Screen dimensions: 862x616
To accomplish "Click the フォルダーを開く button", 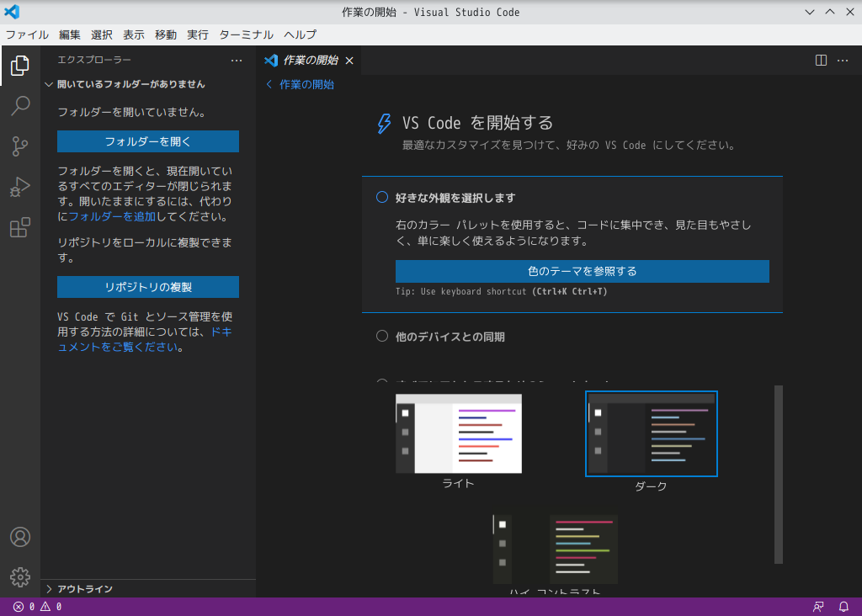I will [147, 141].
